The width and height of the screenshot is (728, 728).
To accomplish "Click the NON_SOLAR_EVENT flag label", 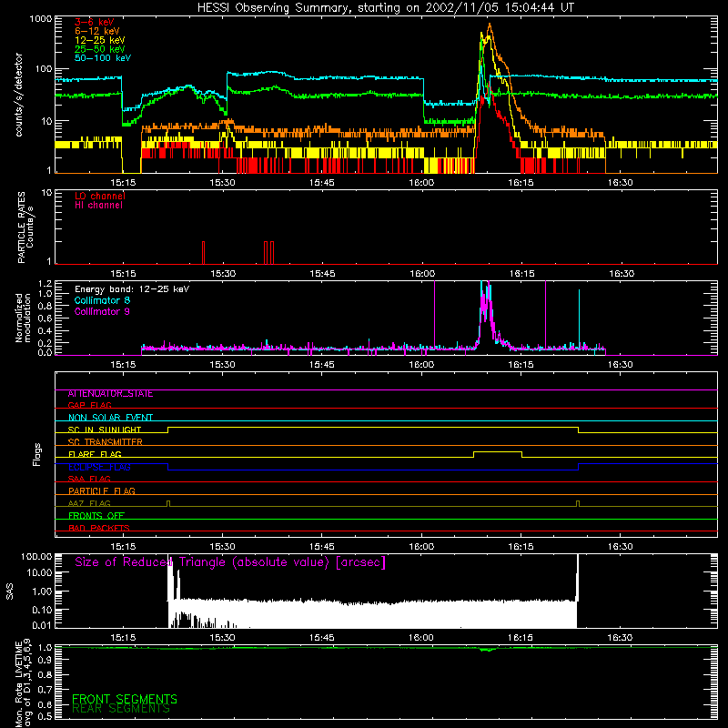I will pos(110,418).
